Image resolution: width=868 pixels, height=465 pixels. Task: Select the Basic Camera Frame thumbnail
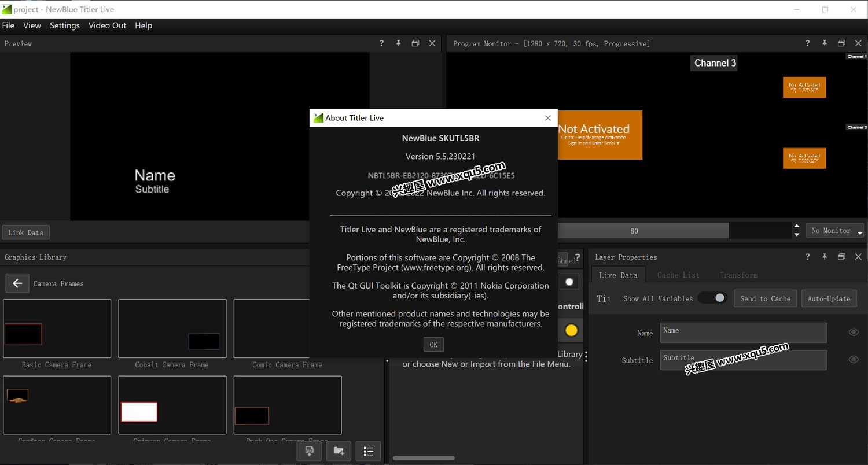click(x=57, y=329)
